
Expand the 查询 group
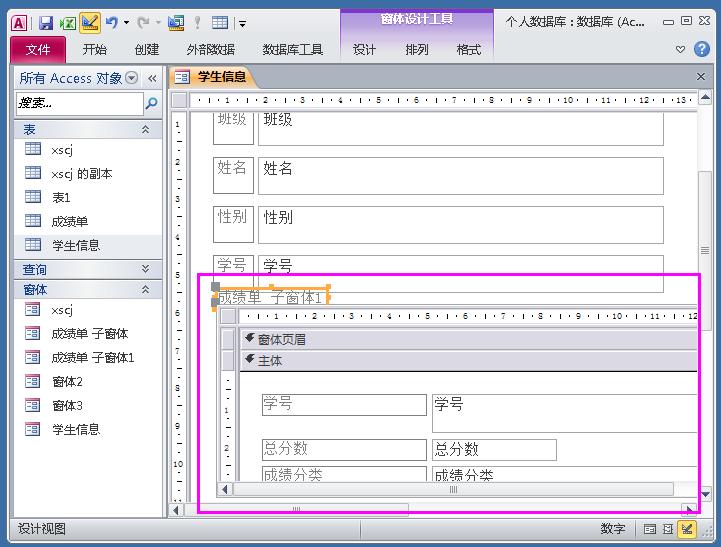[x=145, y=269]
